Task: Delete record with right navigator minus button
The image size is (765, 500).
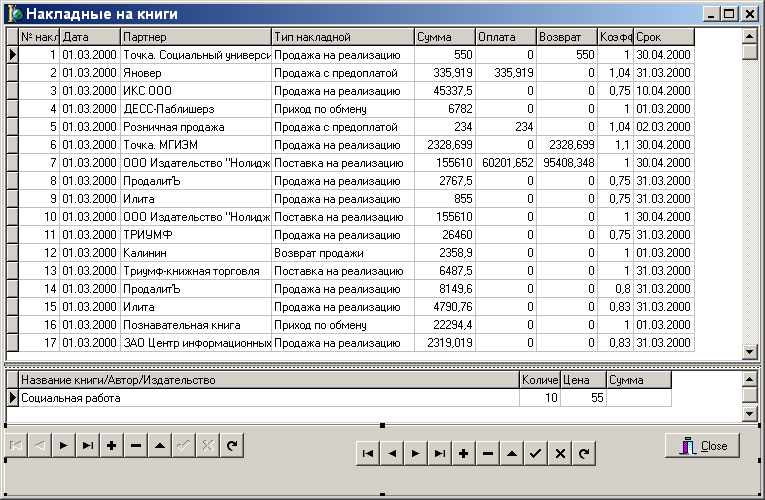Action: 487,454
